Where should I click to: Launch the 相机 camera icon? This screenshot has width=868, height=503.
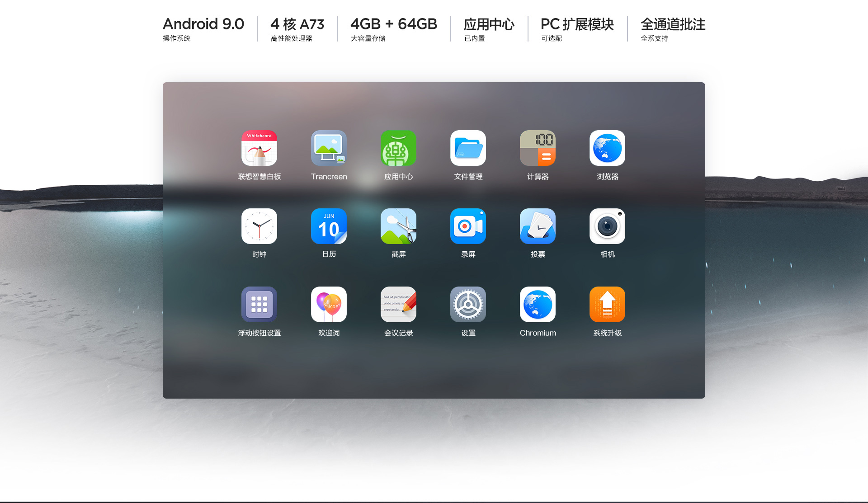607,226
